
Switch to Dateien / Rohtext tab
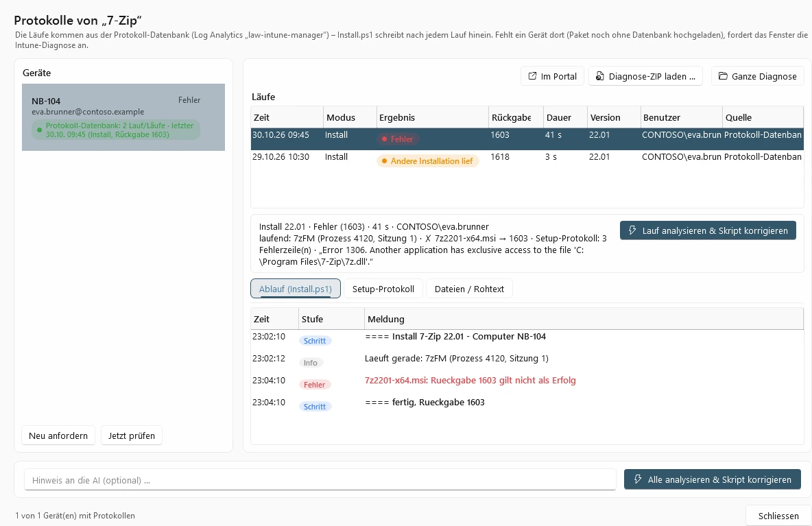point(469,289)
